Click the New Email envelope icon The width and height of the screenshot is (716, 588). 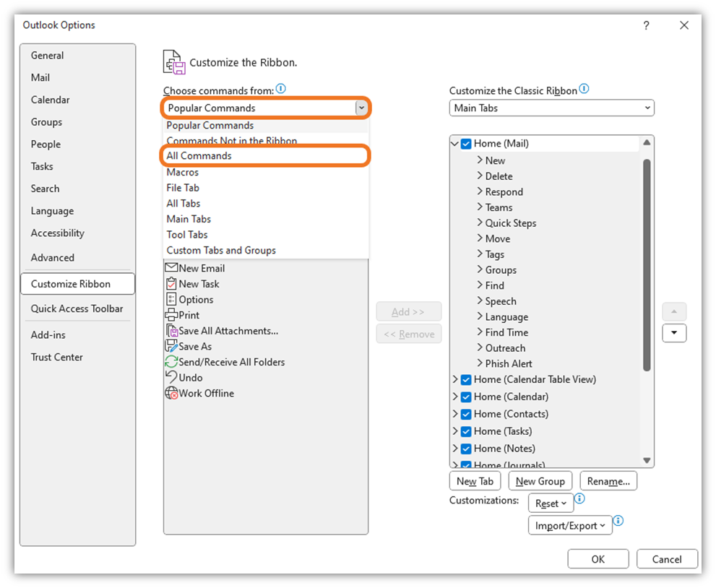[171, 267]
